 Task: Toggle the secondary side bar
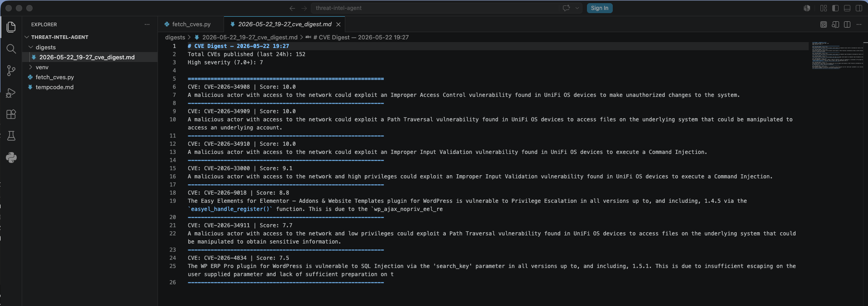click(859, 8)
